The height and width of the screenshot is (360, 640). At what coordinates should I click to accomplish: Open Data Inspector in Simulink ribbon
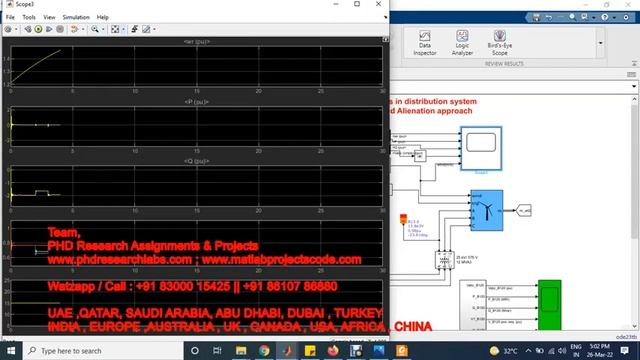424,42
